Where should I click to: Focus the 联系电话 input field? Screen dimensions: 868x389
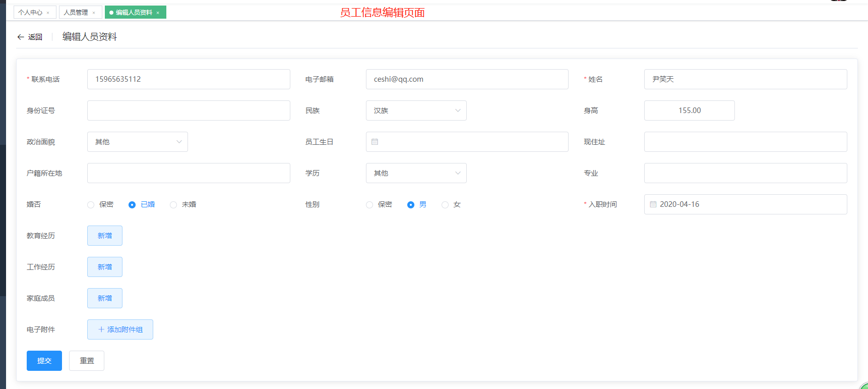(x=189, y=79)
